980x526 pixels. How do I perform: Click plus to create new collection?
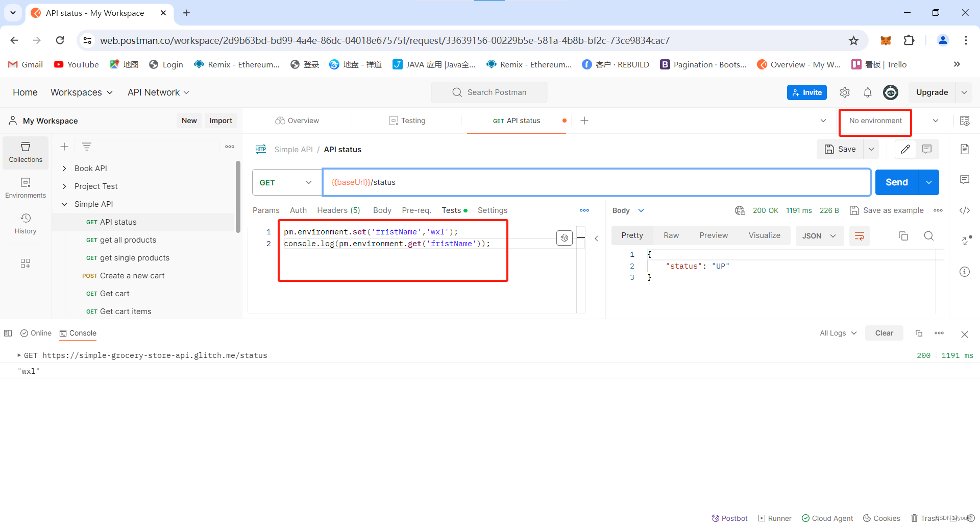[x=64, y=147]
